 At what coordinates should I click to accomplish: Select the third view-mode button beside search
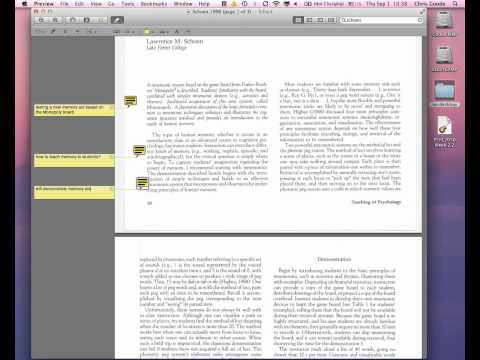click(320, 20)
